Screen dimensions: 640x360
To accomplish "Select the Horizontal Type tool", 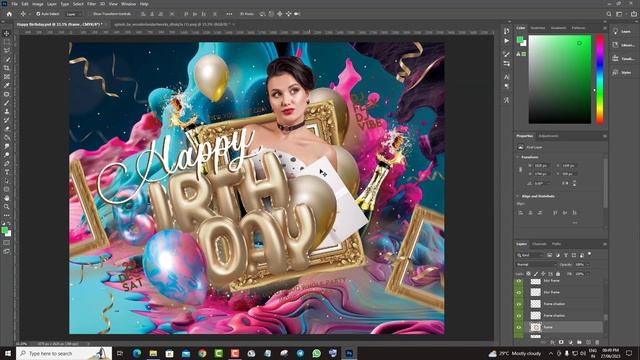I will tap(7, 172).
